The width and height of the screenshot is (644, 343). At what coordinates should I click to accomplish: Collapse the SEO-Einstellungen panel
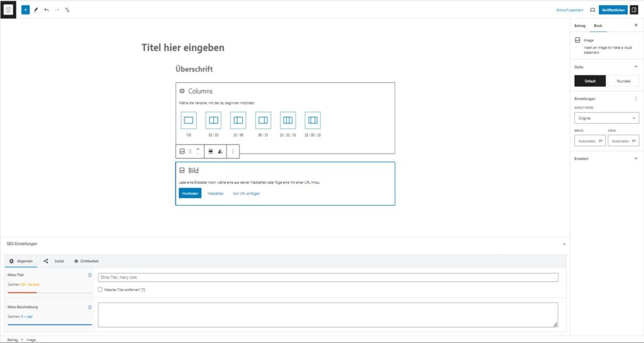(564, 244)
